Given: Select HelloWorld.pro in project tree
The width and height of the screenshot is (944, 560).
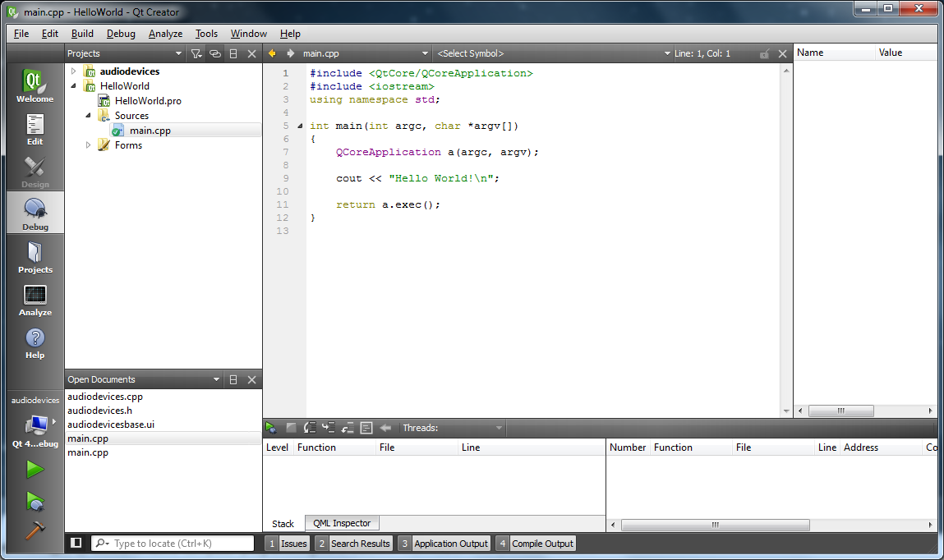Looking at the screenshot, I should point(148,101).
